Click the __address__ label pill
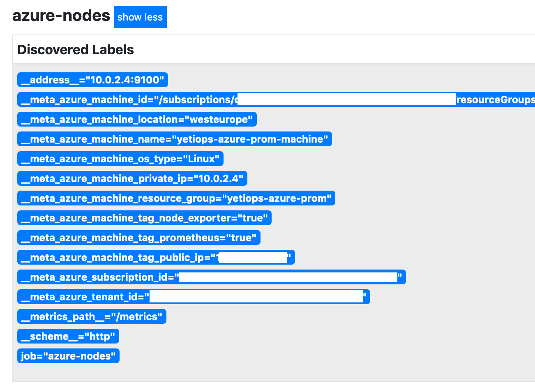Screen dimensions: 535x392 (92, 80)
